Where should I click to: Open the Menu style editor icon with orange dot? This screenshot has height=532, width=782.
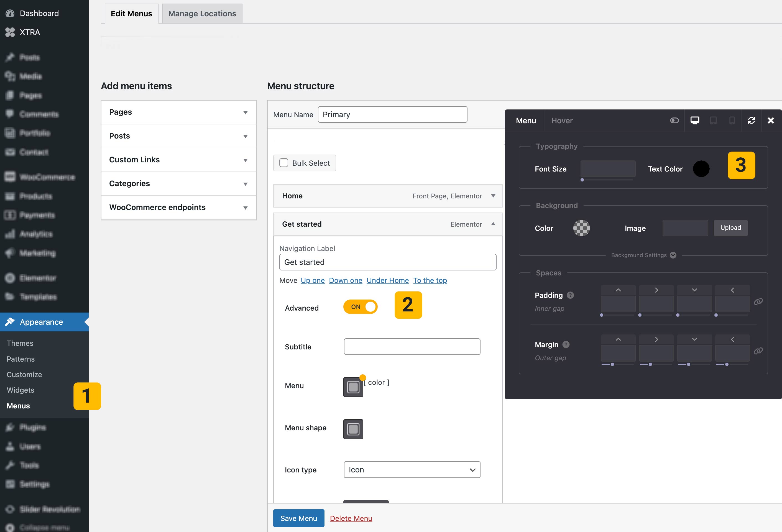point(353,387)
